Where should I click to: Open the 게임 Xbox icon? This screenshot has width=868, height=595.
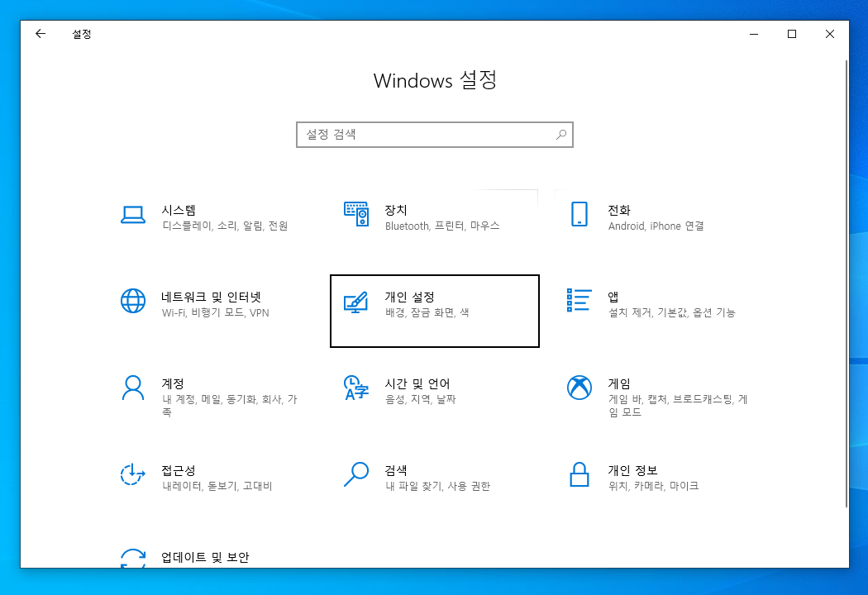tap(579, 388)
